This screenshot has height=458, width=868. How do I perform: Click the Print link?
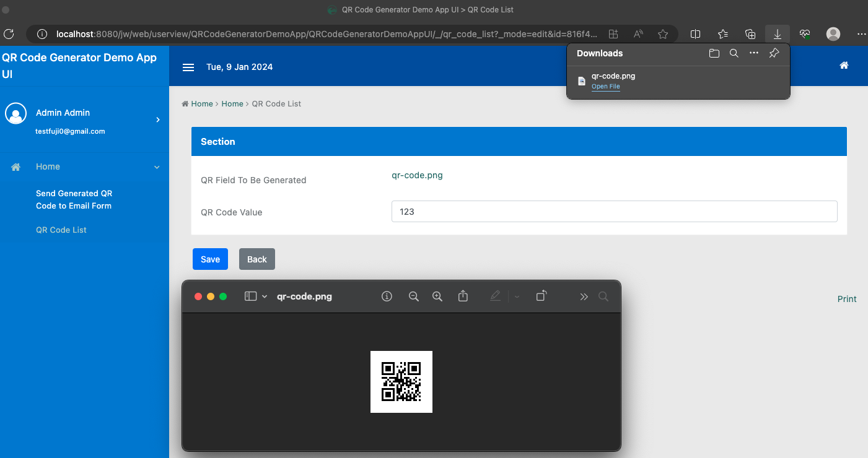(847, 299)
